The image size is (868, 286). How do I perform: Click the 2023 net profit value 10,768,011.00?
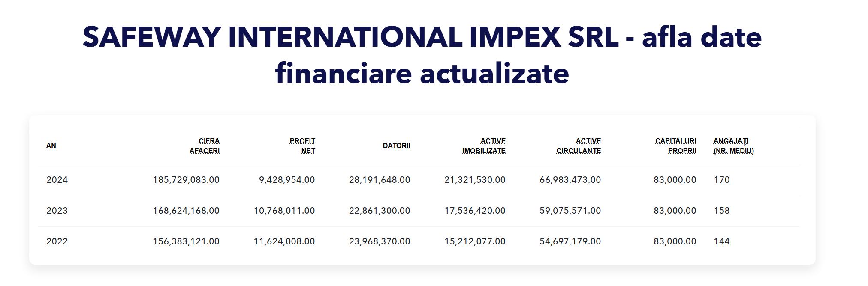(x=284, y=211)
